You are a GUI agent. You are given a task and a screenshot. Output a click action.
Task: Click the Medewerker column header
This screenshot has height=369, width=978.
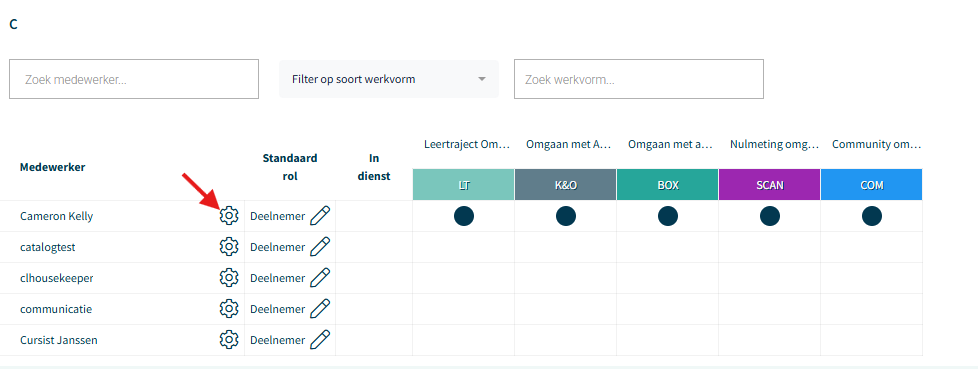52,167
